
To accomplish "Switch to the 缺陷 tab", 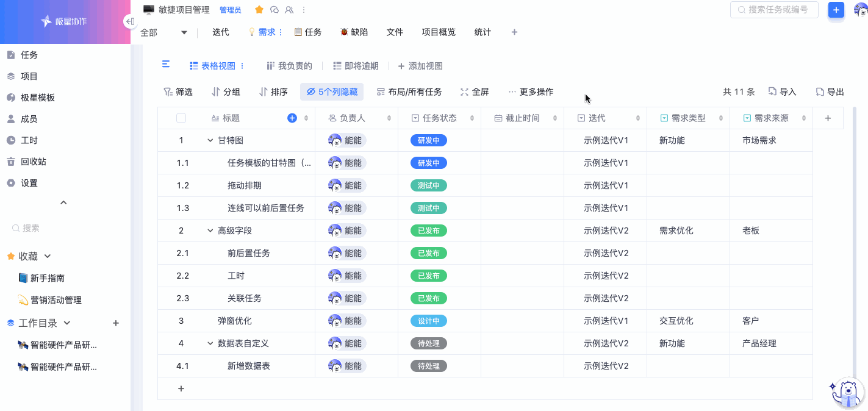I will pyautogui.click(x=354, y=32).
